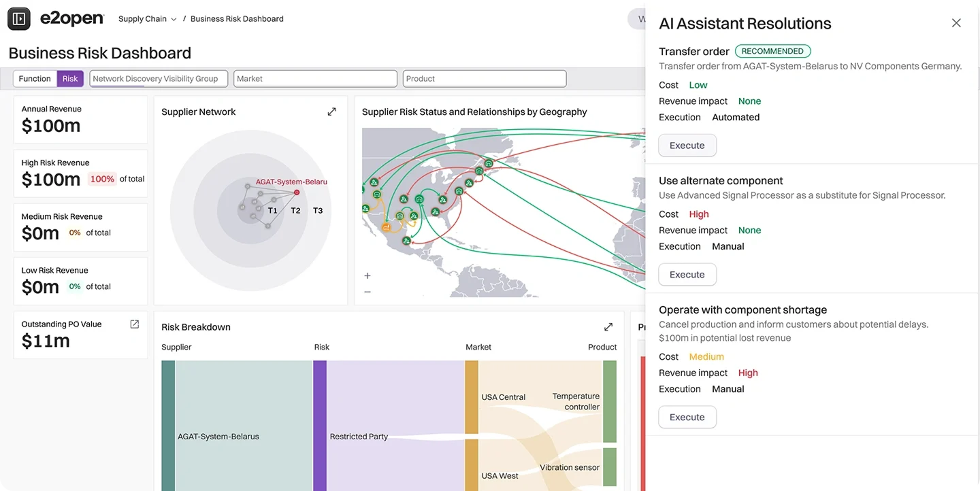Image resolution: width=980 pixels, height=491 pixels.
Task: Open the Supply Chain breadcrumb dropdown
Action: (x=147, y=19)
